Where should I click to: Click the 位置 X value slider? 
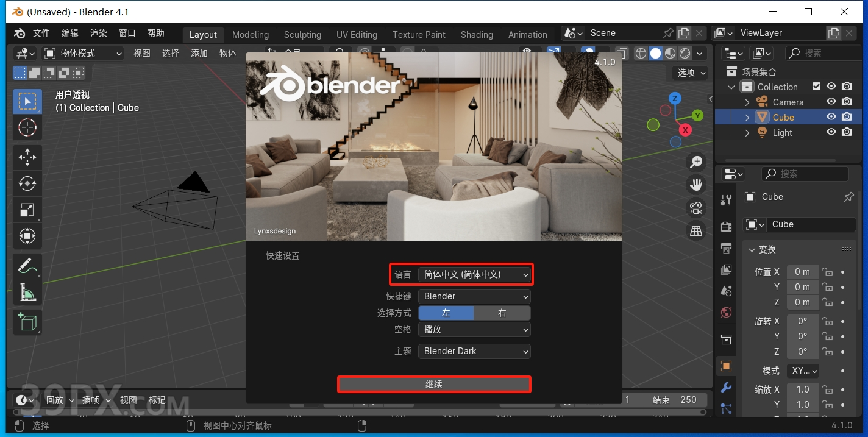803,271
